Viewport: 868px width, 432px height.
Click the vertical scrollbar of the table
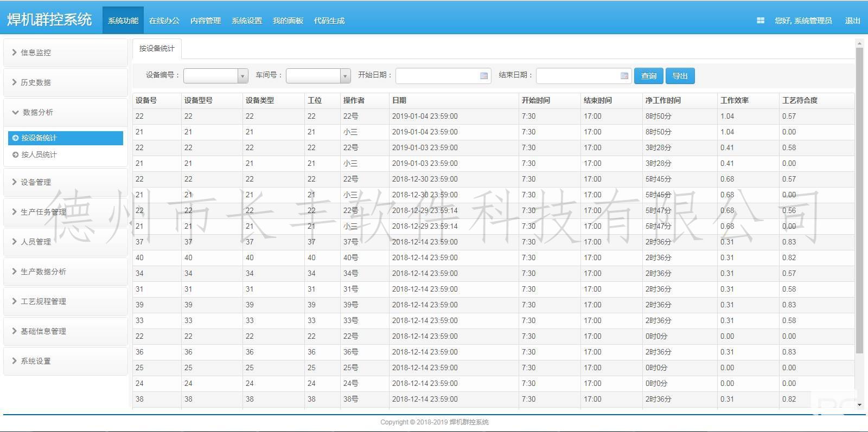pos(859,201)
